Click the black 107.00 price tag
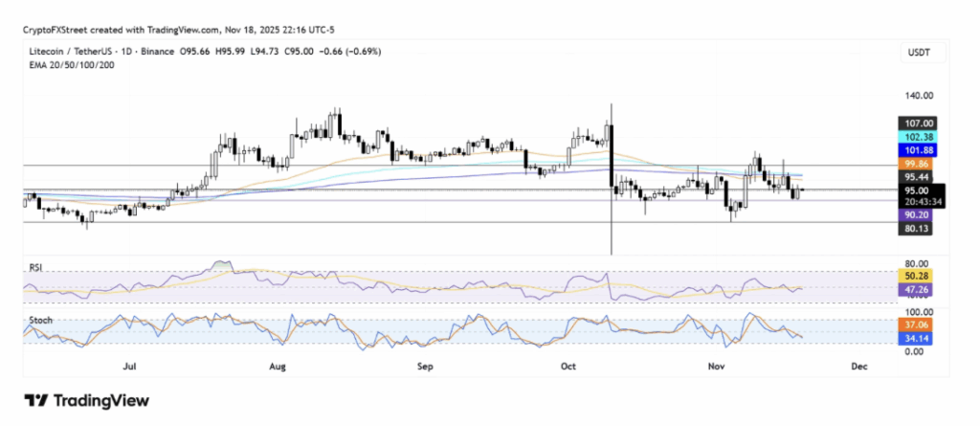 pos(916,123)
